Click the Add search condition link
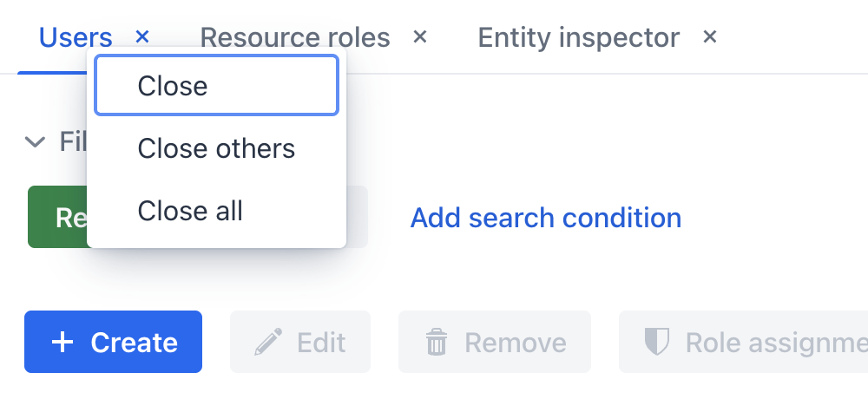 [x=545, y=217]
